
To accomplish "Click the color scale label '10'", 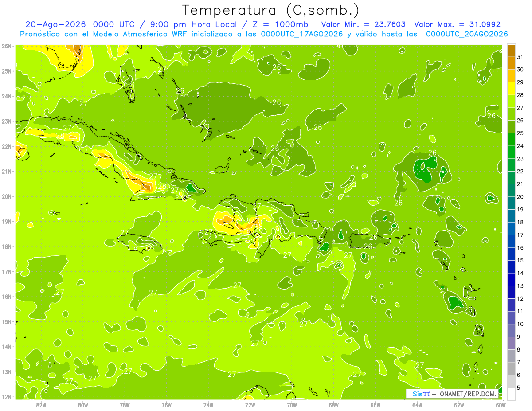I will 520,324.
